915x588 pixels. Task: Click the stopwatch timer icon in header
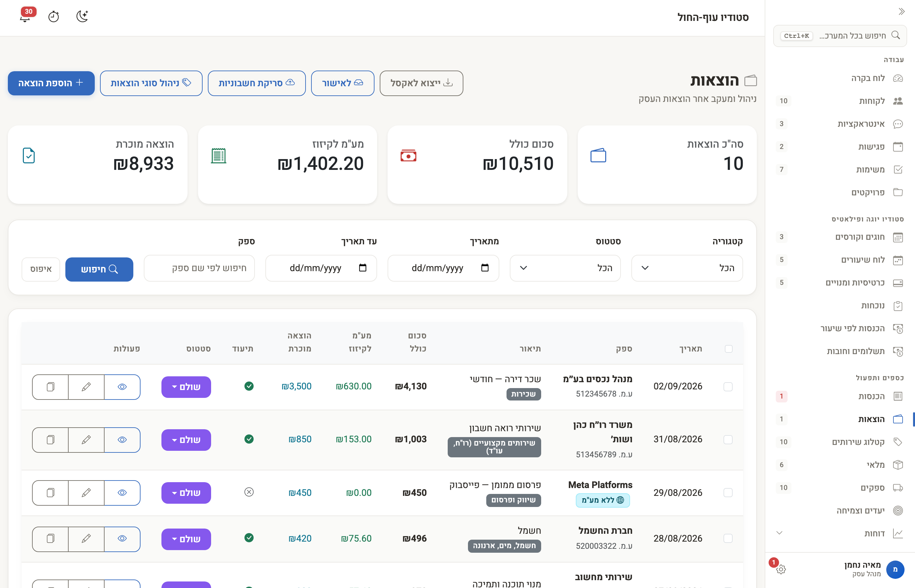[54, 16]
